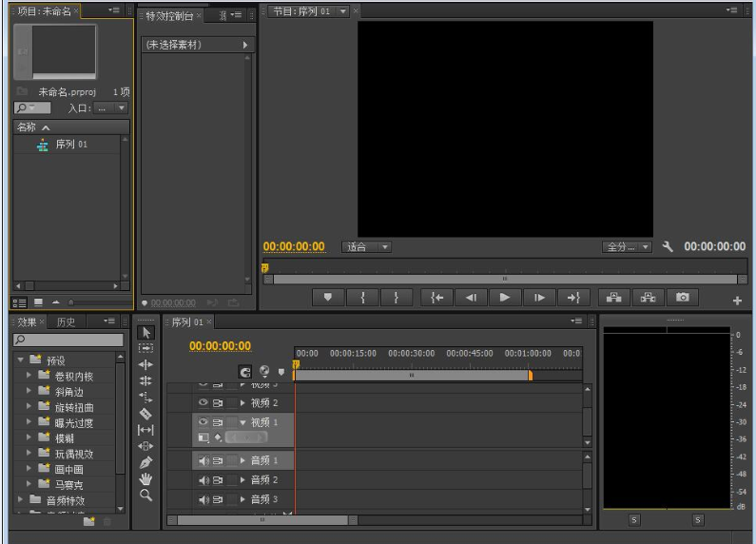Image resolution: width=756 pixels, height=544 pixels.
Task: Select the 特效控制台 tab
Action: pyautogui.click(x=169, y=16)
